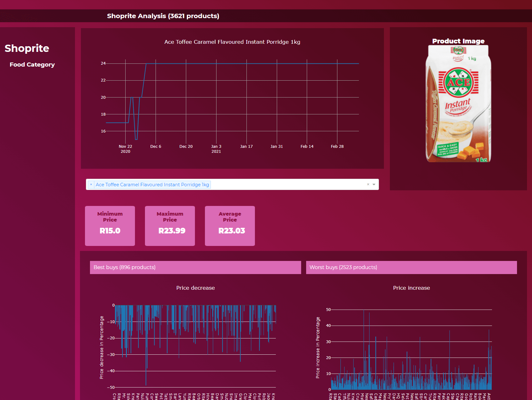This screenshot has height=400, width=532.
Task: Open the Food Category sidebar link
Action: pyautogui.click(x=32, y=65)
